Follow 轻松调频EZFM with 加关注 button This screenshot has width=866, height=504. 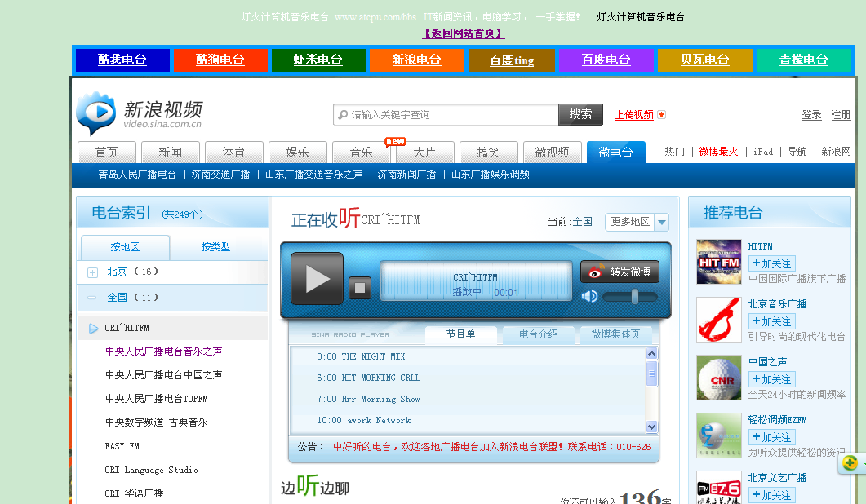(x=771, y=437)
